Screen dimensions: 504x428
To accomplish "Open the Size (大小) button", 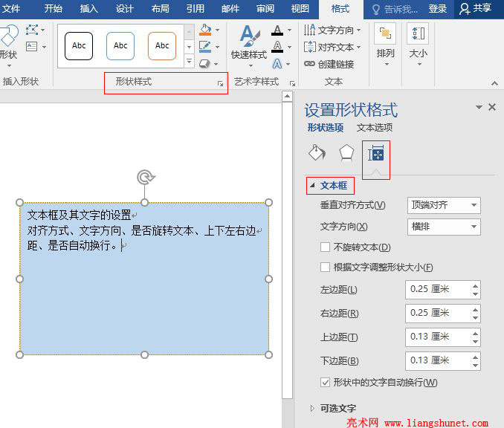I will (x=418, y=45).
